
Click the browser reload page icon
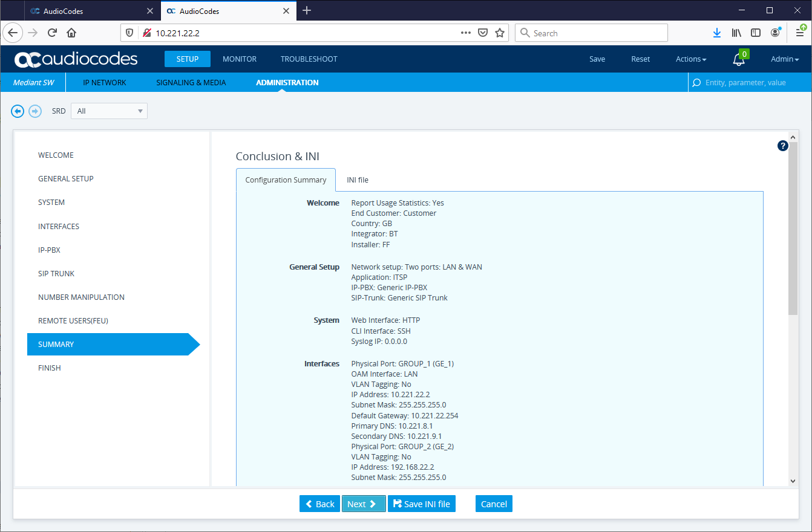click(52, 33)
